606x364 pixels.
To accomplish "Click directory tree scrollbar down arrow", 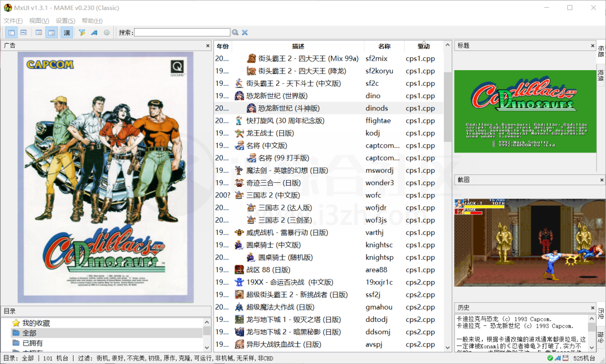I will pos(206,347).
